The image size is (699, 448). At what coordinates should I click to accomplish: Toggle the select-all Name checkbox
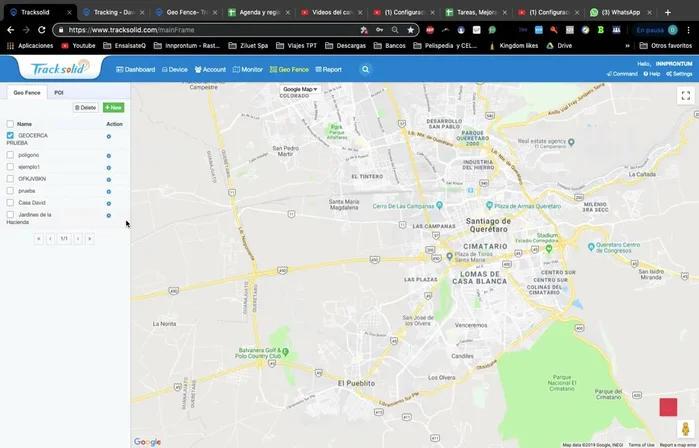10,124
